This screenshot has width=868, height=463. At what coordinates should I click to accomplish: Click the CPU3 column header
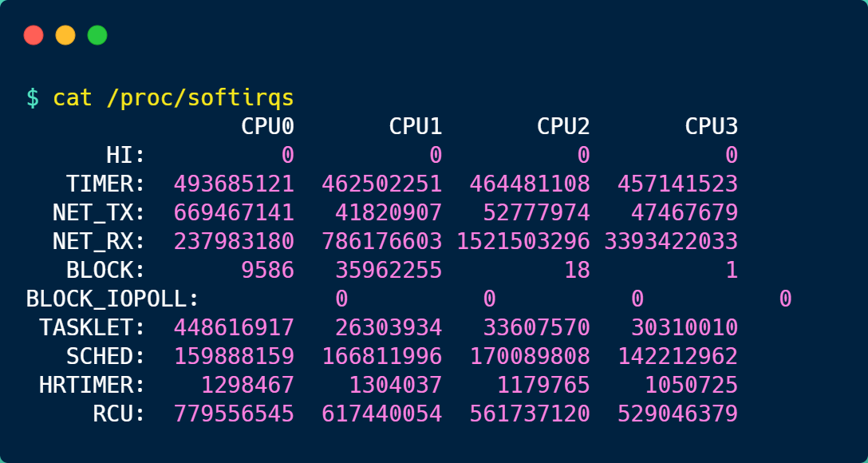tap(711, 127)
